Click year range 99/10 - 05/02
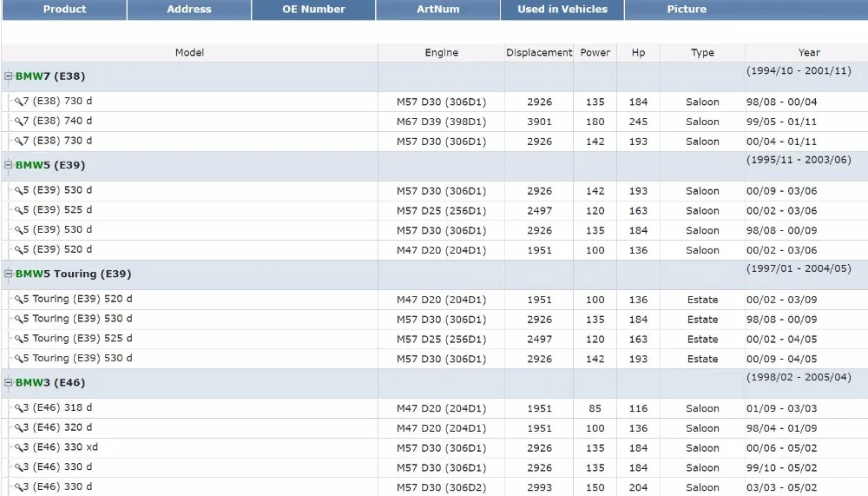The height and width of the screenshot is (496, 868). click(x=782, y=467)
